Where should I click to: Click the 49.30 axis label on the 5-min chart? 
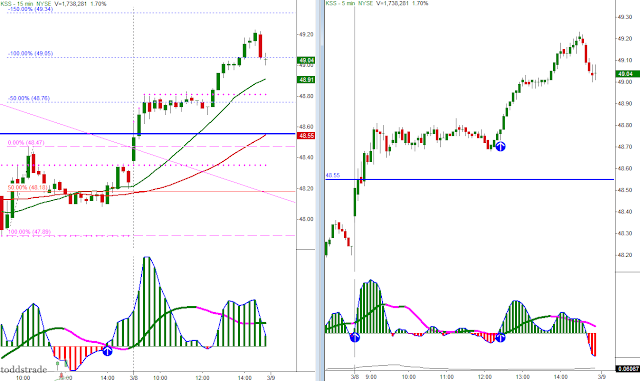625,17
